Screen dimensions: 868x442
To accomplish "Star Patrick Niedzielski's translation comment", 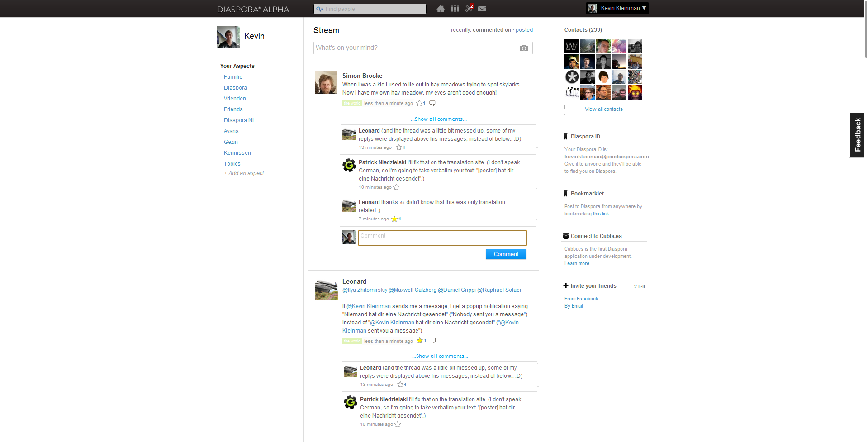I will pyautogui.click(x=396, y=187).
